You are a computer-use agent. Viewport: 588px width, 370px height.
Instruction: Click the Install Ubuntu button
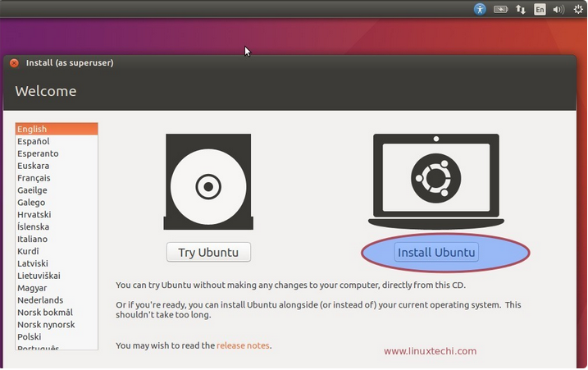(436, 252)
